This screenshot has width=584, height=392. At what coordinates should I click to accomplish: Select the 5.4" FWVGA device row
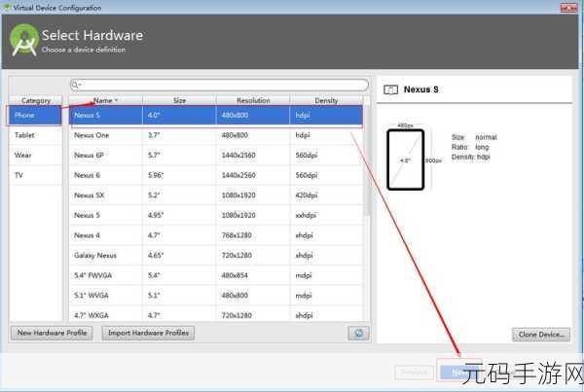(216, 275)
